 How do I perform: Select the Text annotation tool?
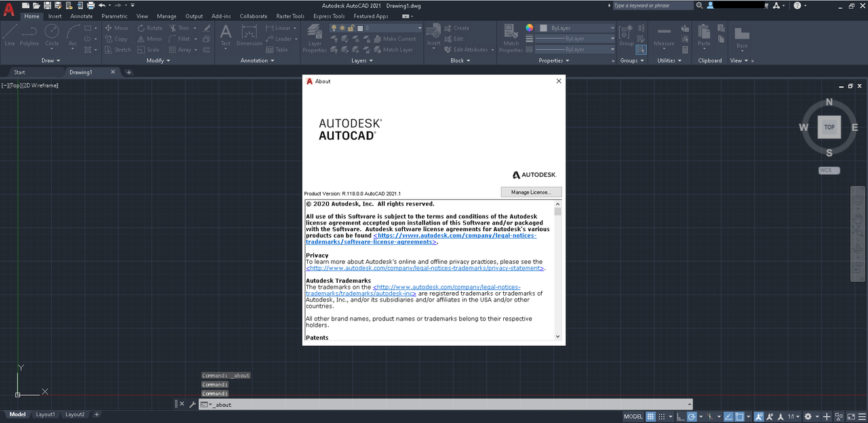pyautogui.click(x=226, y=35)
